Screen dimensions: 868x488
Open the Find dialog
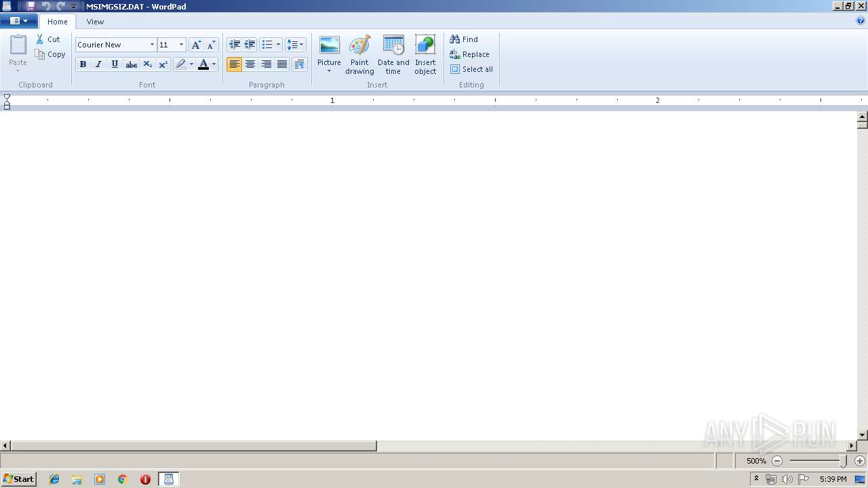point(464,39)
